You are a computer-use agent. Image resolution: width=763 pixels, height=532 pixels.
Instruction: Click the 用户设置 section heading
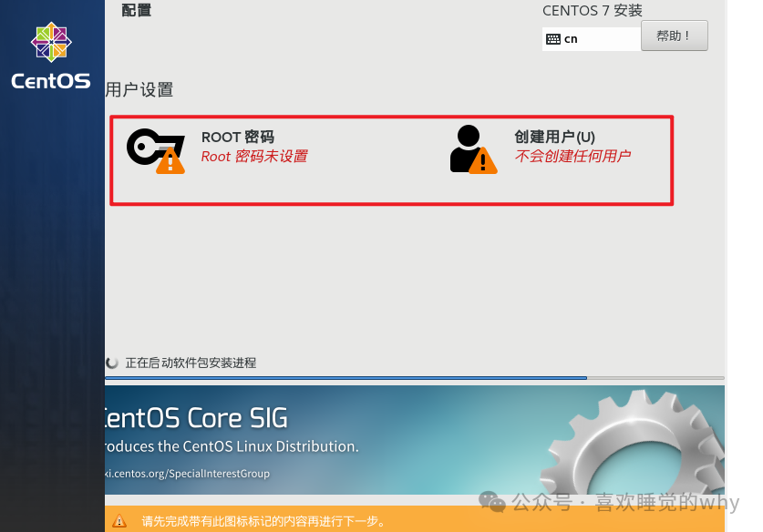pyautogui.click(x=139, y=90)
